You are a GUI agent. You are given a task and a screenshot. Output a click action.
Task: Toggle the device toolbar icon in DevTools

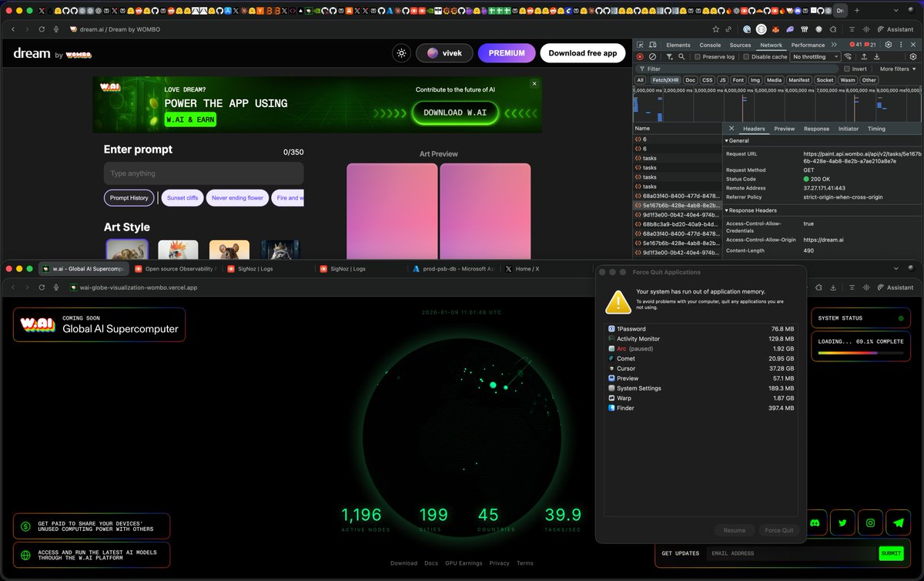click(653, 45)
